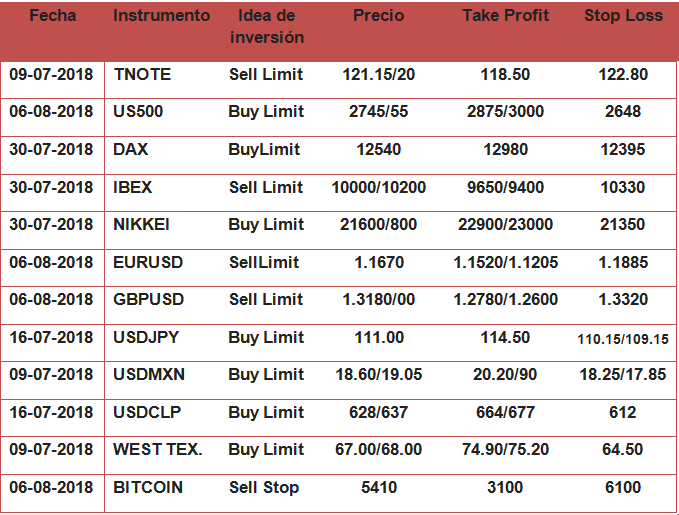Viewport: 679px width, 515px height.
Task: Select the Sell Stop idea cell
Action: [265, 487]
